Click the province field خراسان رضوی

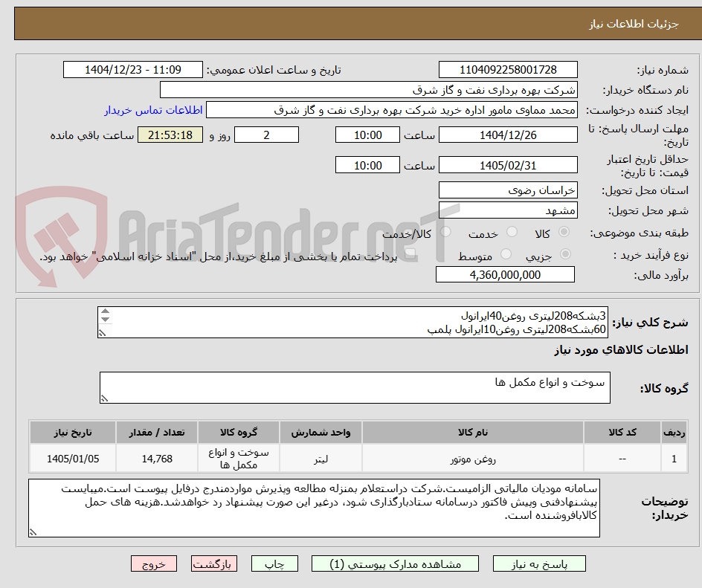(x=508, y=190)
